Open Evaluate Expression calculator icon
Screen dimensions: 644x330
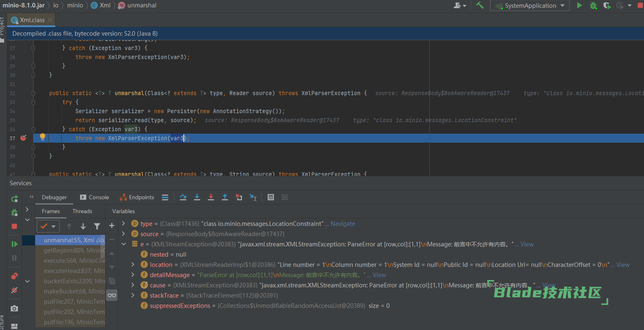[x=271, y=197]
